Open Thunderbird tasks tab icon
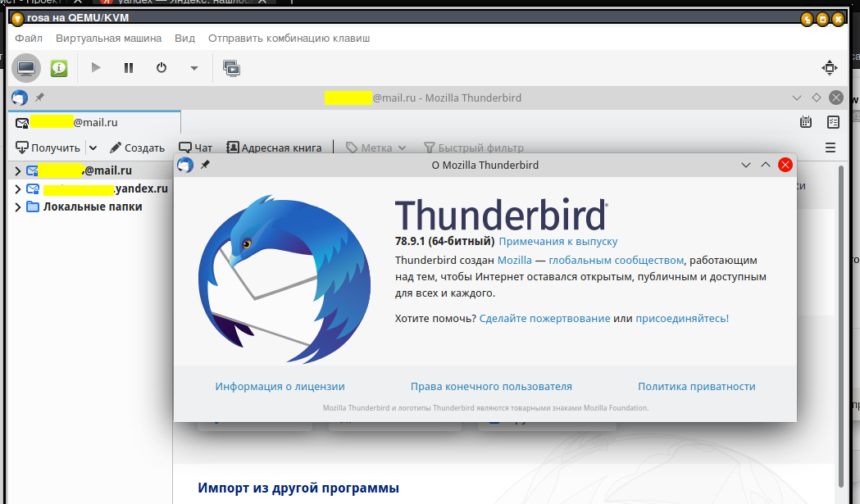 833,122
